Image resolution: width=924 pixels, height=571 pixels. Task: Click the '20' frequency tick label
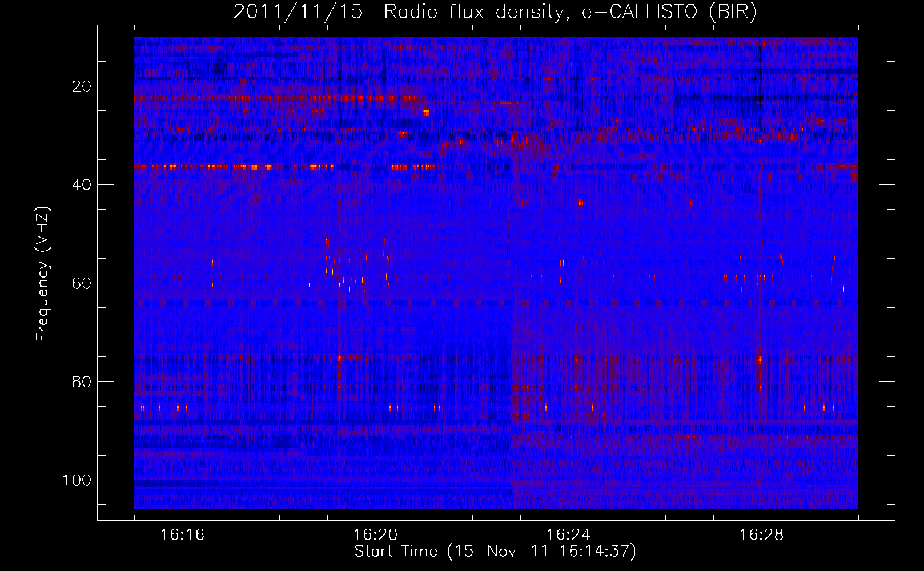click(x=82, y=86)
